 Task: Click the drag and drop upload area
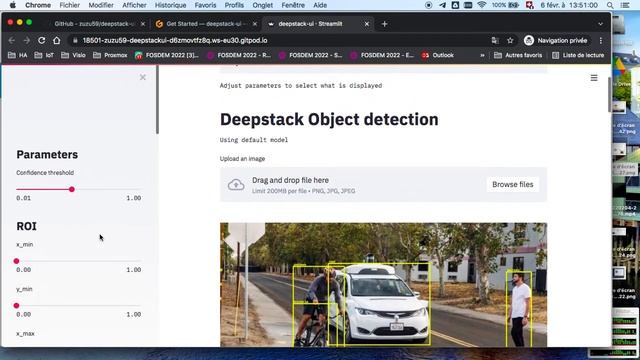383,184
